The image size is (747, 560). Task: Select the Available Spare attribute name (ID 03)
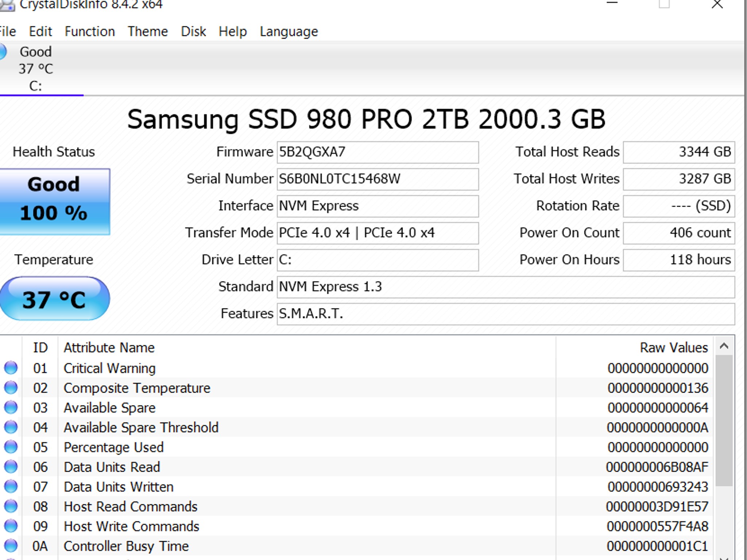pyautogui.click(x=109, y=408)
